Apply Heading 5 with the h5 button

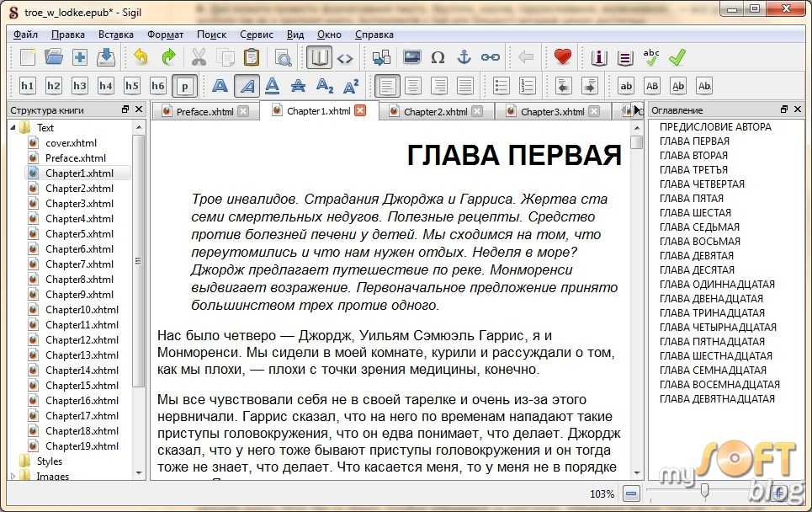pos(132,86)
